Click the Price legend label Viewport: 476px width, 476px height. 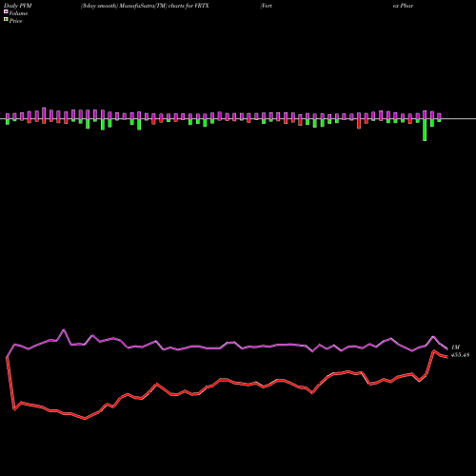point(15,21)
